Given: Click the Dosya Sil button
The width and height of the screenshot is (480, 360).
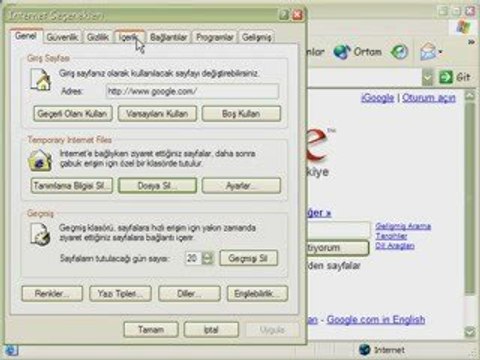Looking at the screenshot, I should tap(157, 186).
